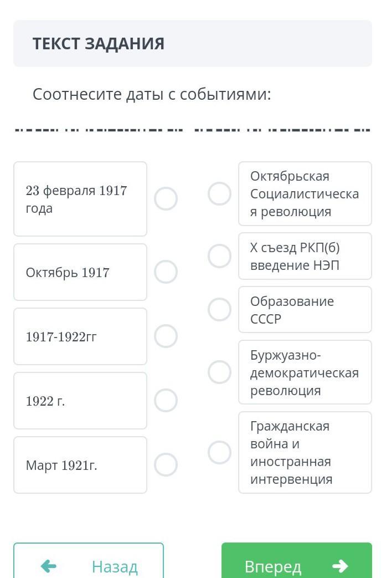Click the left arrow icon on Назад
The image size is (392, 578).
click(49, 566)
